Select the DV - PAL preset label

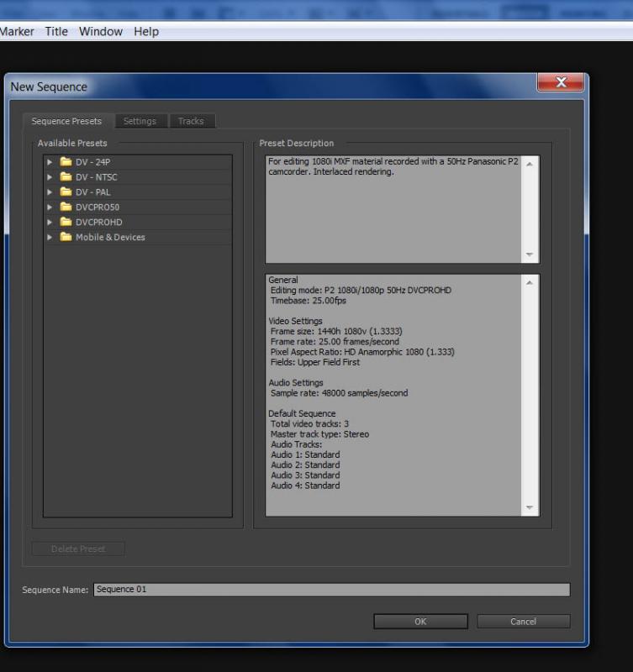click(93, 192)
